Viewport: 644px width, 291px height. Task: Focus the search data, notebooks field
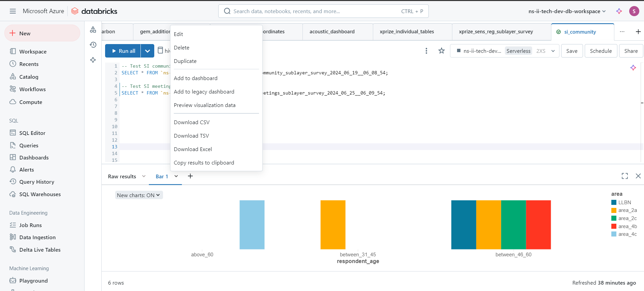(x=323, y=11)
